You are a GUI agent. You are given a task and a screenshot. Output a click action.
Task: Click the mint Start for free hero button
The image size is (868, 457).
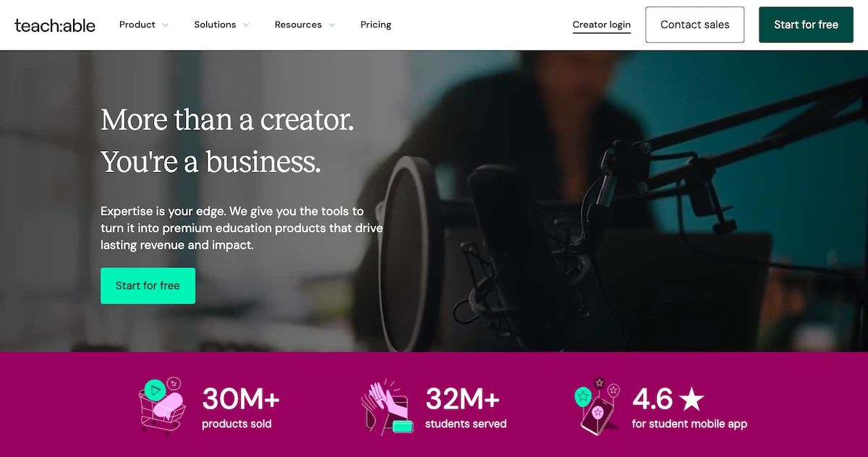(x=148, y=286)
